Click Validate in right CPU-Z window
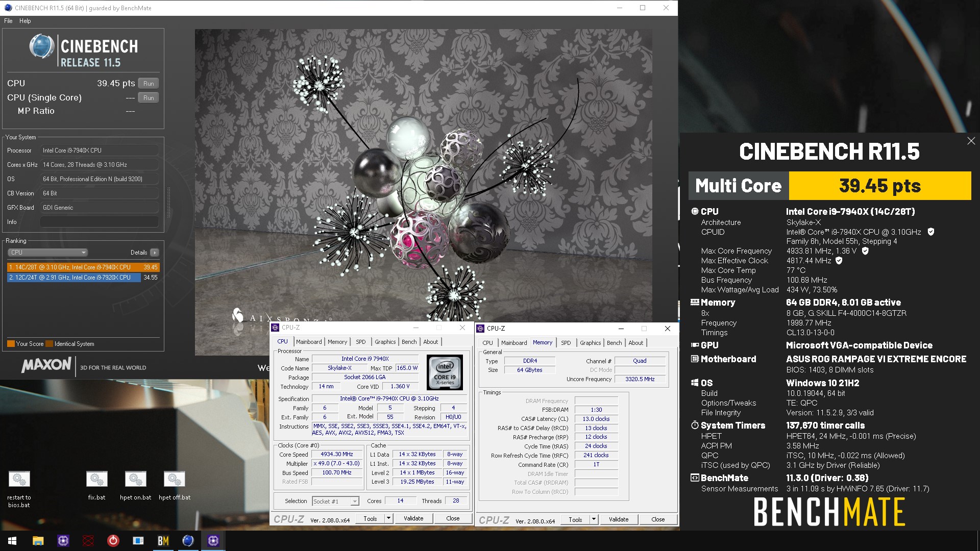 [x=619, y=519]
